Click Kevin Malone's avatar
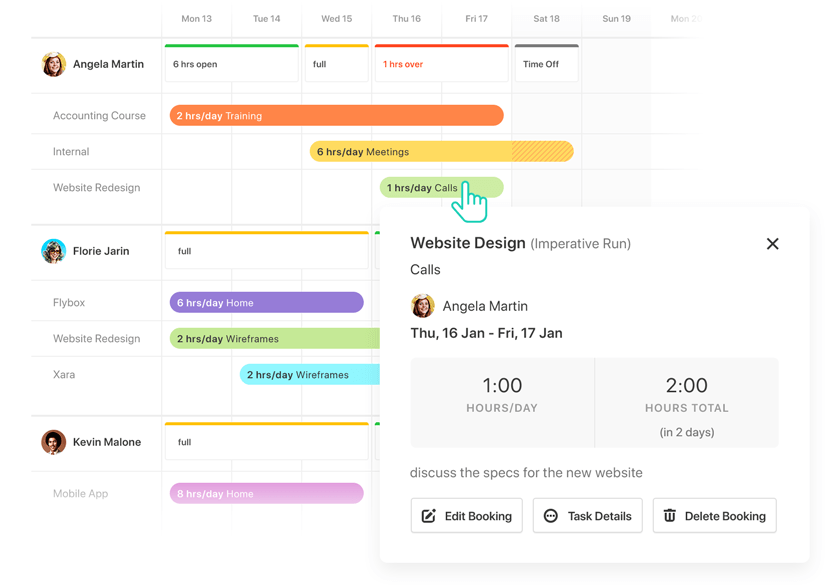840x585 pixels. click(x=53, y=442)
